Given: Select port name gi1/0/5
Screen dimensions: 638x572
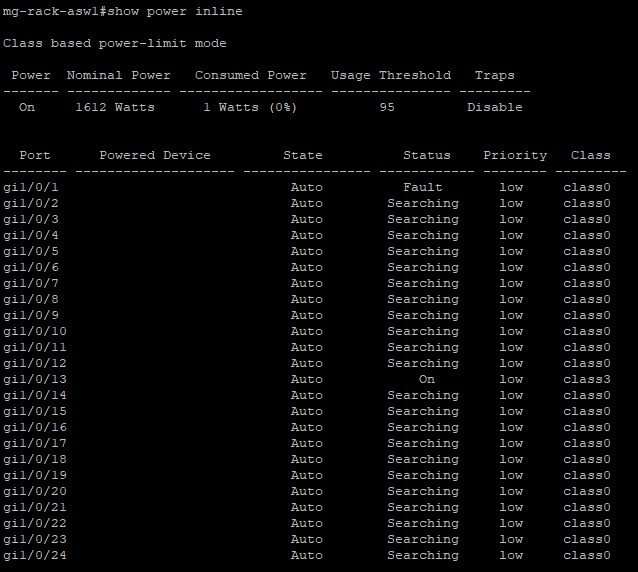Looking at the screenshot, I should click(31, 251).
